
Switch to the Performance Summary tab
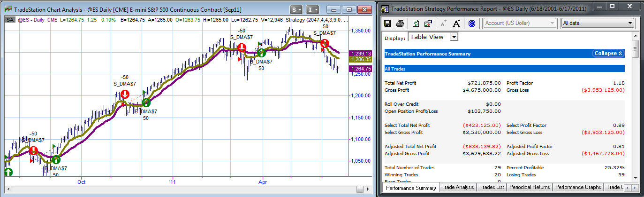pos(410,187)
